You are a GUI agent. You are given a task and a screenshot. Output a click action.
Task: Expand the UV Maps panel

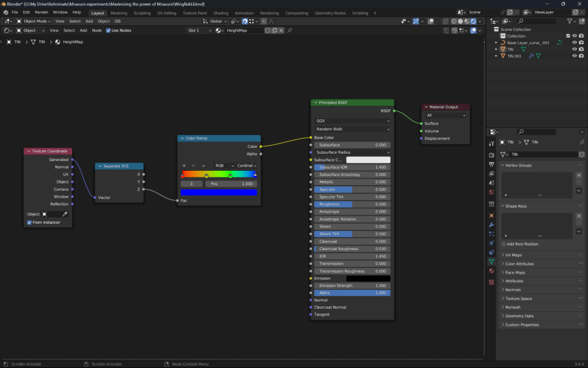point(513,255)
